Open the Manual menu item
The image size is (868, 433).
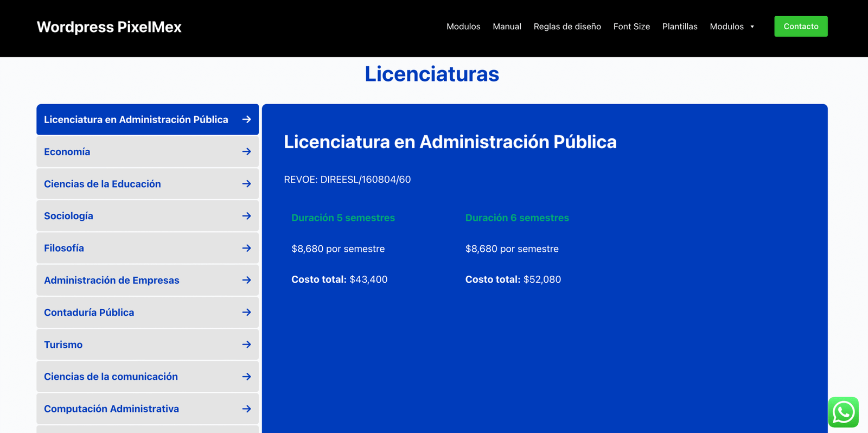[x=507, y=27]
